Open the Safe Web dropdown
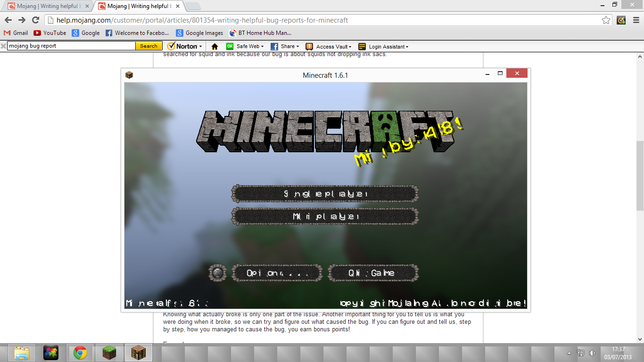The image size is (644, 362). [x=245, y=46]
